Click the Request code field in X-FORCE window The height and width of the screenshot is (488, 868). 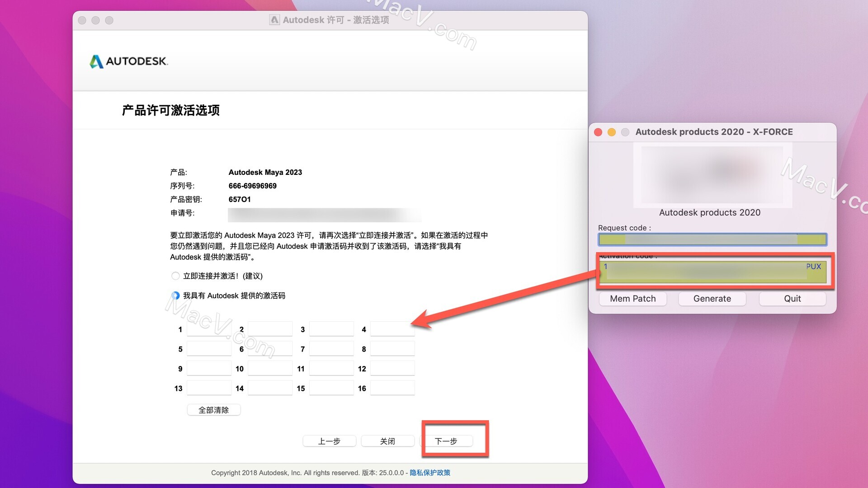[712, 239]
